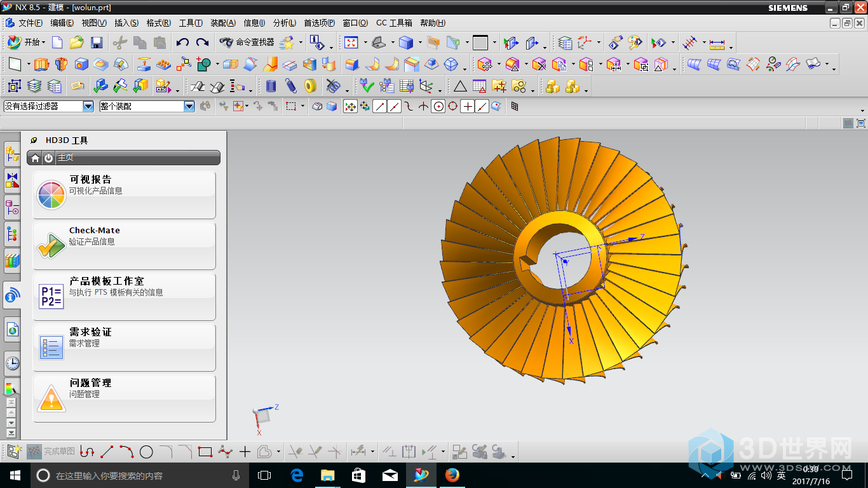Open the Unite boolean dropdown arrow
The height and width of the screenshot is (488, 868).
point(217,64)
